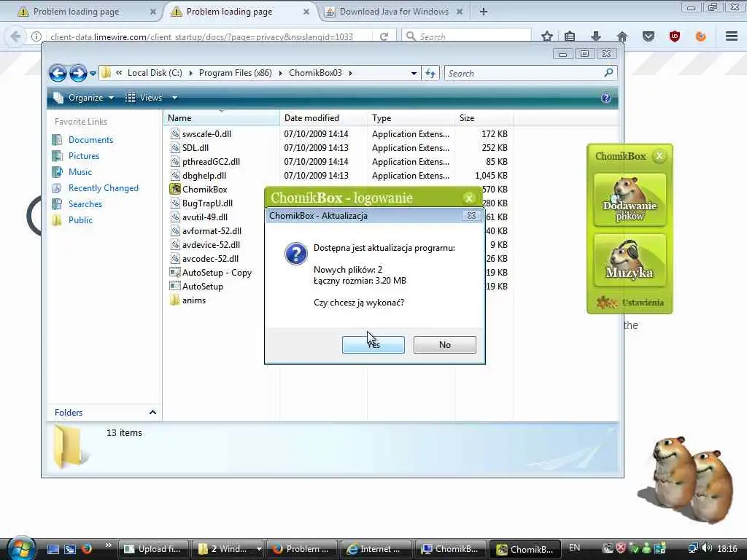Sort files by Date modified column
Screen dimensions: 747x560
coord(323,118)
